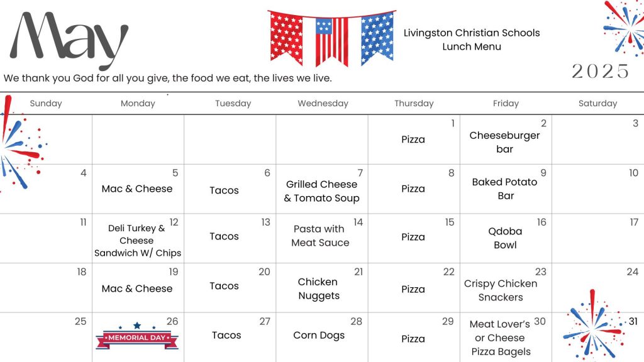Click the red starred pennant flag

click(x=286, y=38)
